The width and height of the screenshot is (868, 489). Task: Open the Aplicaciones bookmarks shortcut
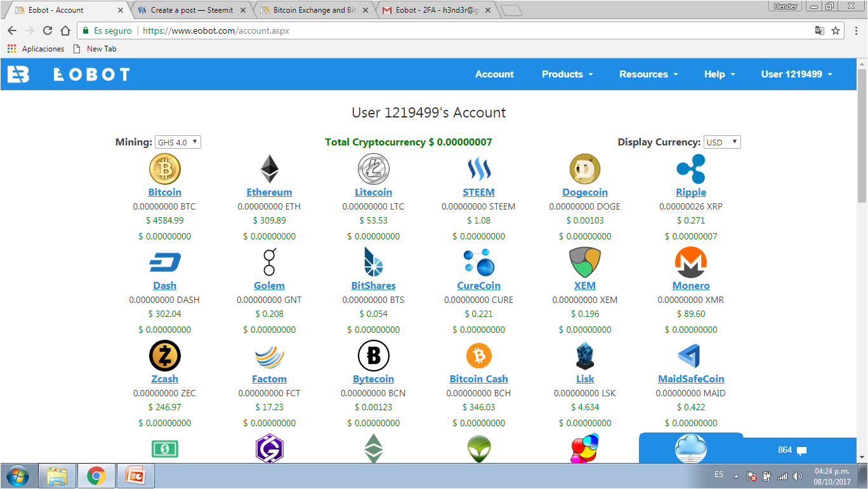coord(36,49)
